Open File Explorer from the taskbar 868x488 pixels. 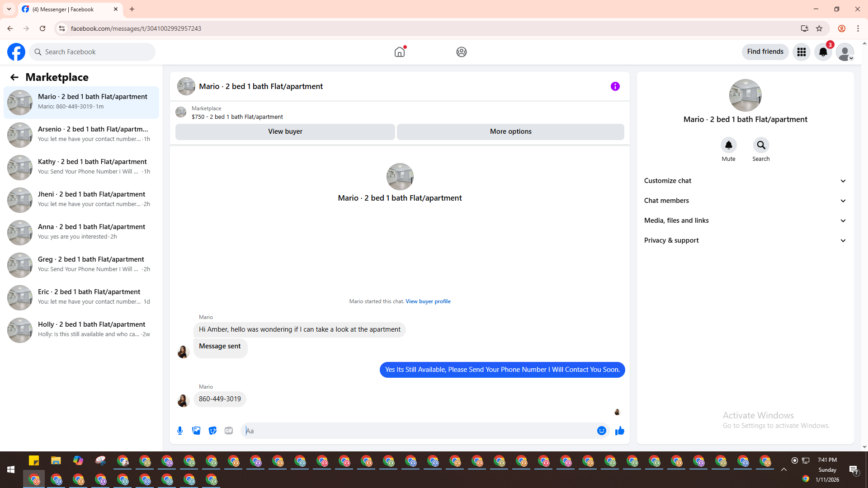pos(56,461)
